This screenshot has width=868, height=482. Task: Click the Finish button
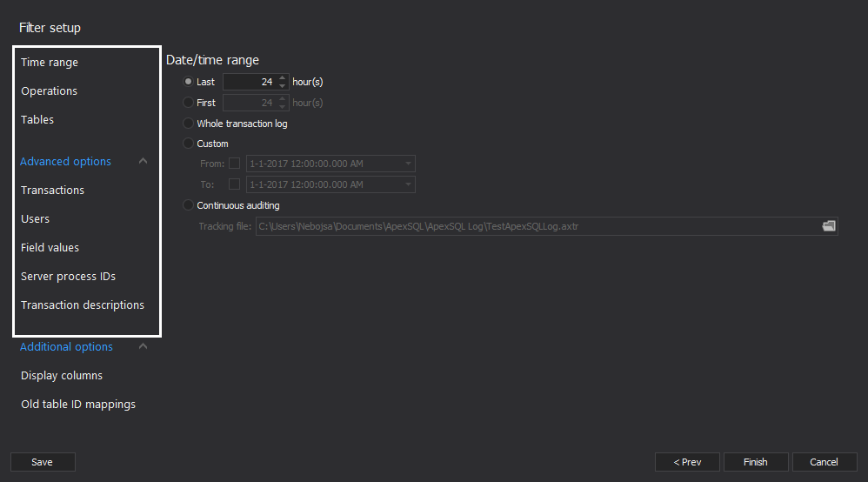coord(756,462)
